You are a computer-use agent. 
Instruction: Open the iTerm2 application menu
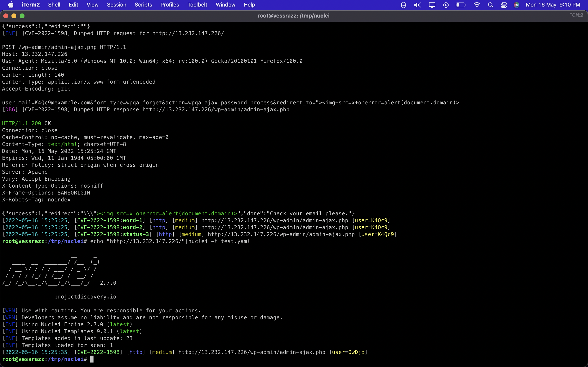click(31, 5)
